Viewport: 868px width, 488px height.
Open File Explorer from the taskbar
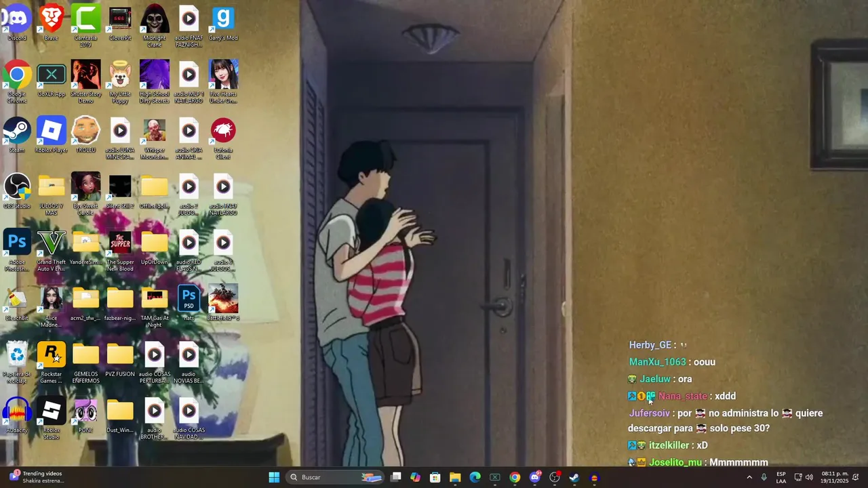(x=455, y=477)
